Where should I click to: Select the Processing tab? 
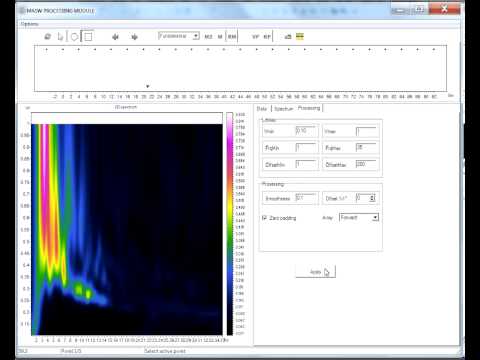point(309,108)
